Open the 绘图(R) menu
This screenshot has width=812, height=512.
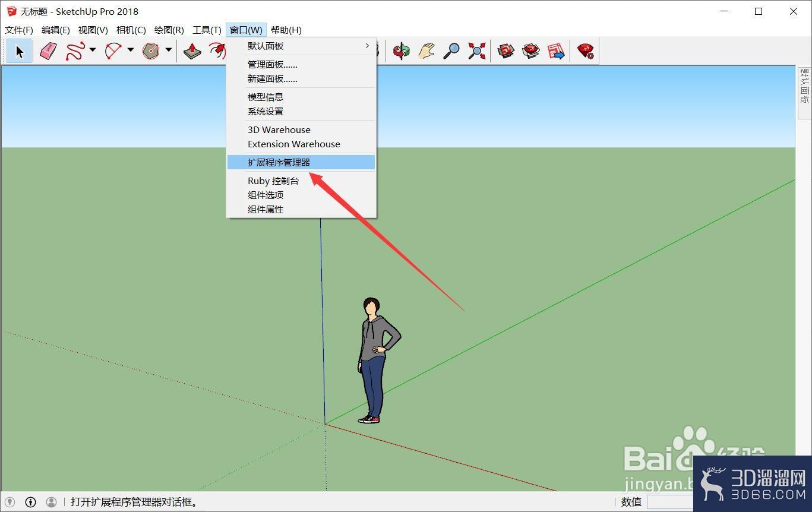[169, 30]
